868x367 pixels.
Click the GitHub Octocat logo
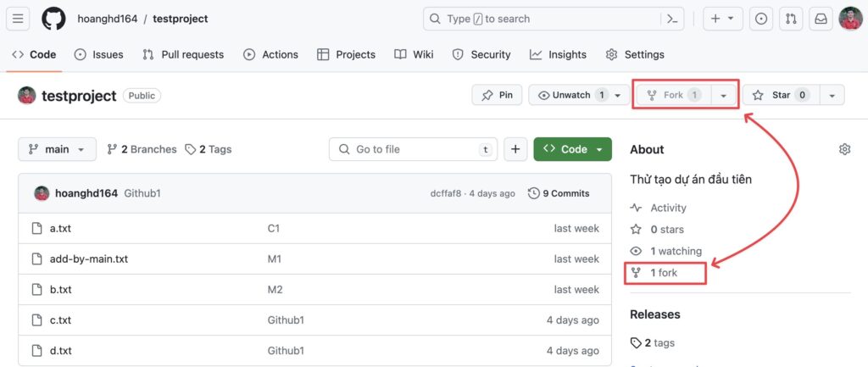[x=53, y=19]
